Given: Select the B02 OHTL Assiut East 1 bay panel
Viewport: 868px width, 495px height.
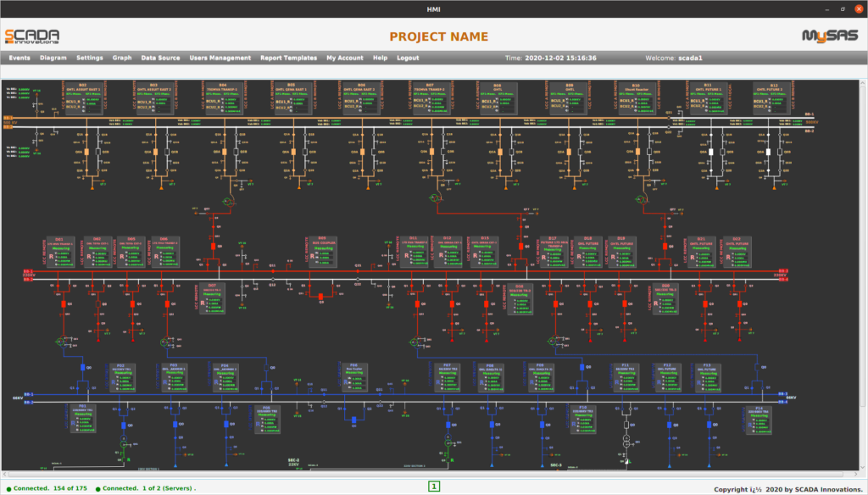Looking at the screenshot, I should coord(83,97).
